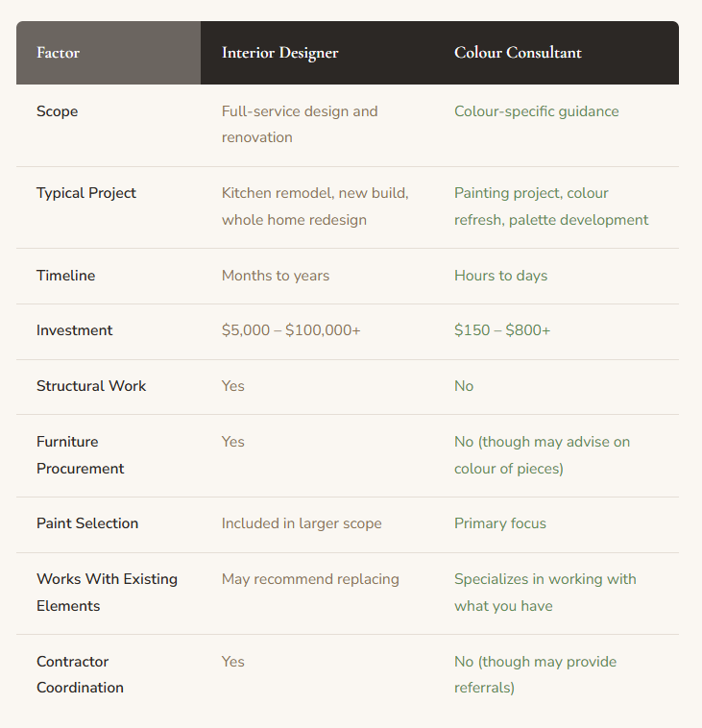Select the Interior Designer column header
The width and height of the screenshot is (702, 728).
(280, 53)
